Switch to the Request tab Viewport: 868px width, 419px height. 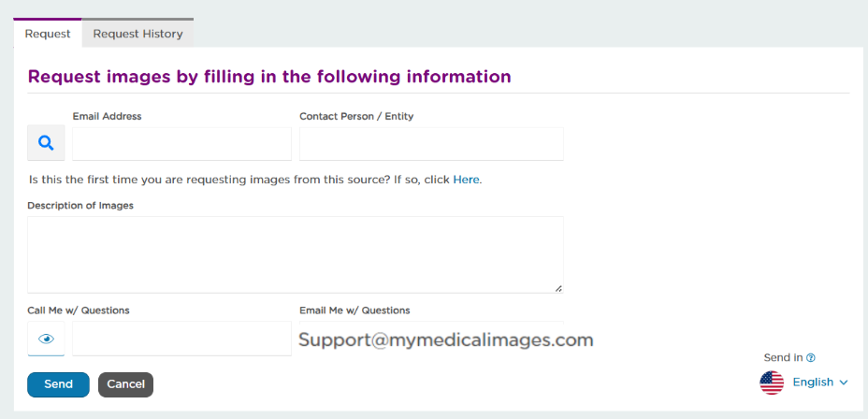click(48, 34)
